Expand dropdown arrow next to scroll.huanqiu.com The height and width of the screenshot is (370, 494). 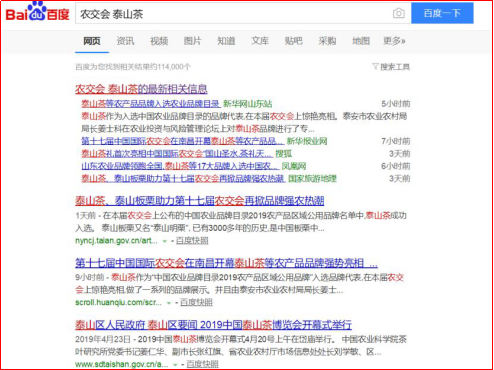169,303
